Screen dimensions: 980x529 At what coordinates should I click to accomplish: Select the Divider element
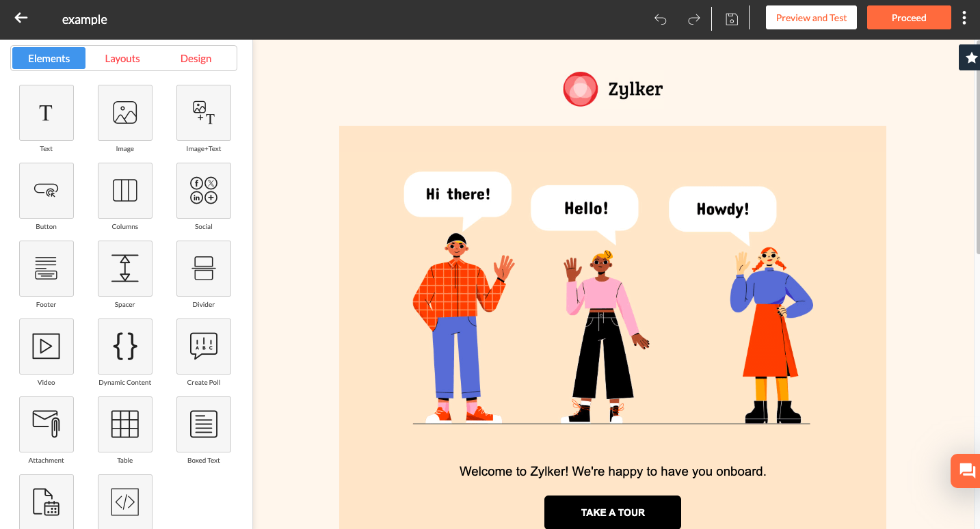point(204,269)
